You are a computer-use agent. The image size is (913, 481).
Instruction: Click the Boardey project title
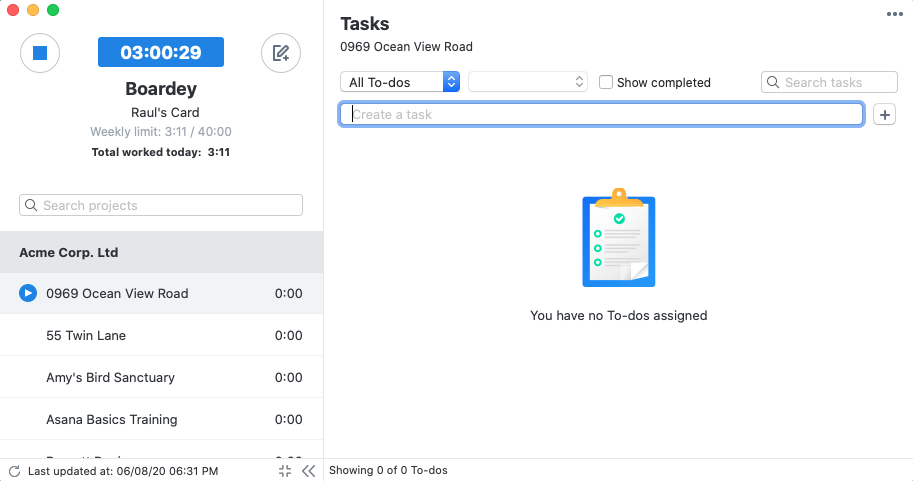pos(161,89)
